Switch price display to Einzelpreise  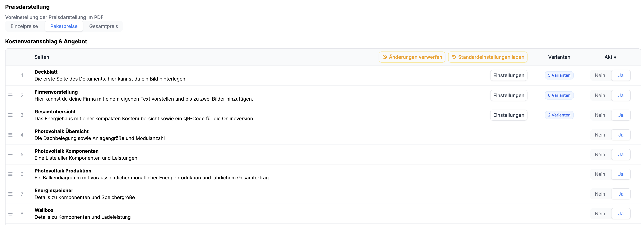click(x=24, y=26)
